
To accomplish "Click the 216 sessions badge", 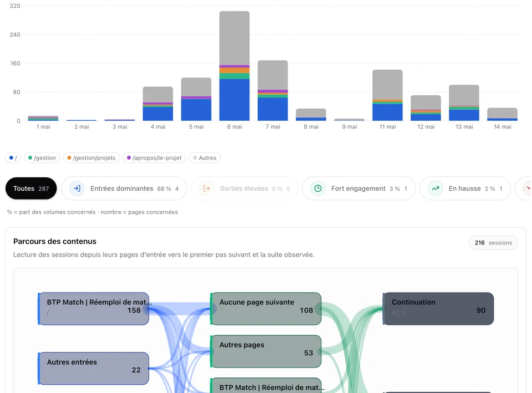I will pos(493,243).
